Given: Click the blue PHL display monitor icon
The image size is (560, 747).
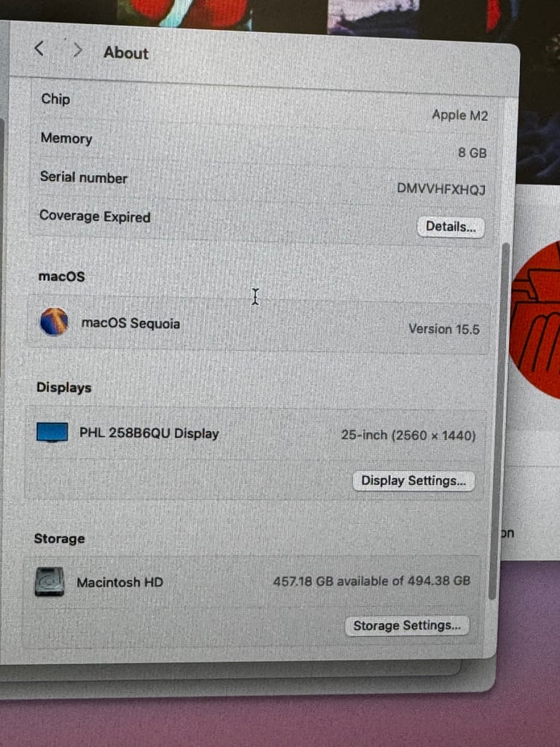Looking at the screenshot, I should [x=52, y=432].
